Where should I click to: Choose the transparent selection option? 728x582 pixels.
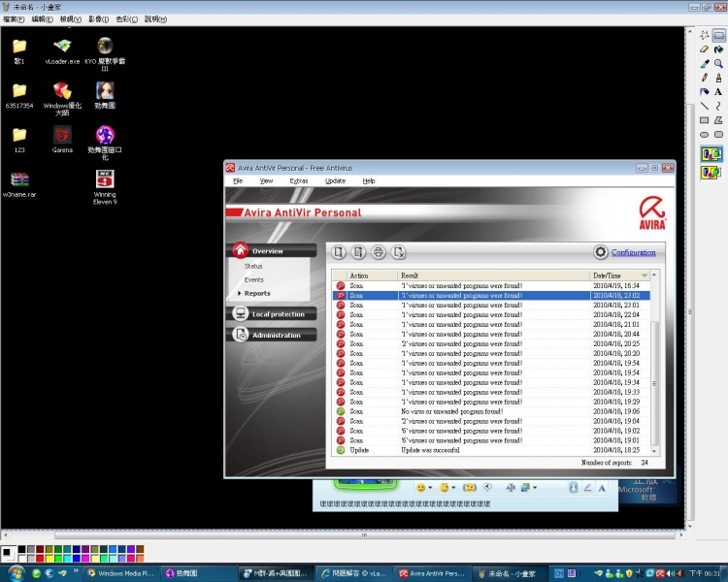pos(711,173)
